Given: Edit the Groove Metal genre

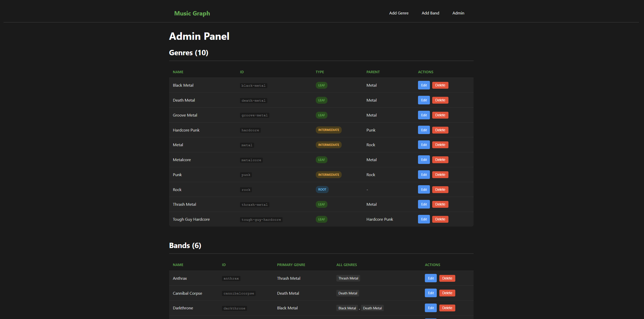Looking at the screenshot, I should [x=424, y=115].
